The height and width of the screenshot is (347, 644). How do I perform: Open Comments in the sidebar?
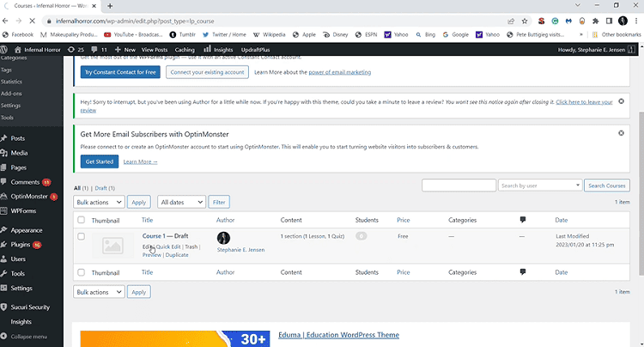pos(25,182)
